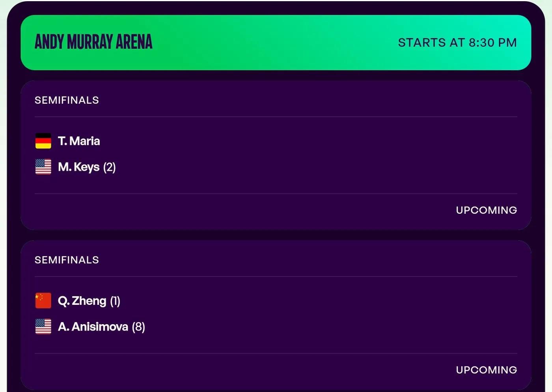The image size is (552, 392).
Task: Click Semifinals label above T. Maria
Action: pos(67,100)
